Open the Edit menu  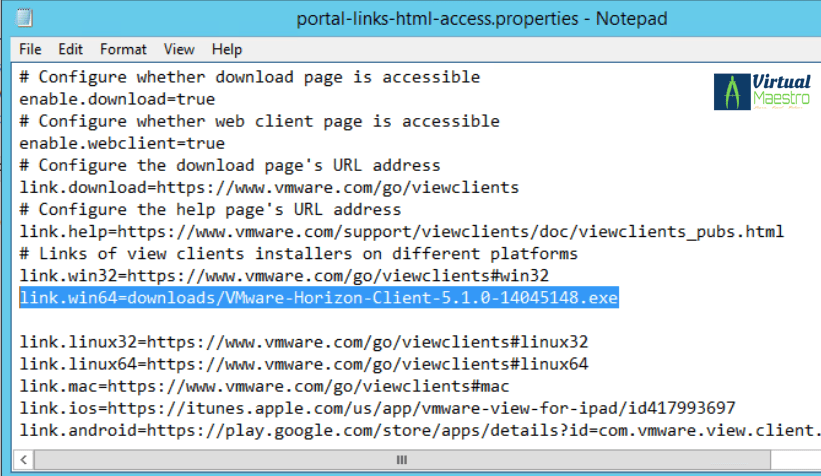(70, 49)
